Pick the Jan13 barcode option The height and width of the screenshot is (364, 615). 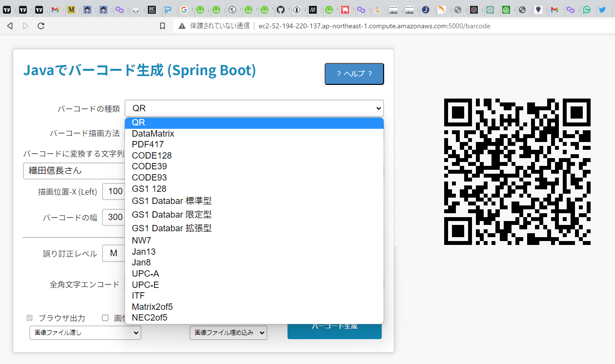coord(143,252)
